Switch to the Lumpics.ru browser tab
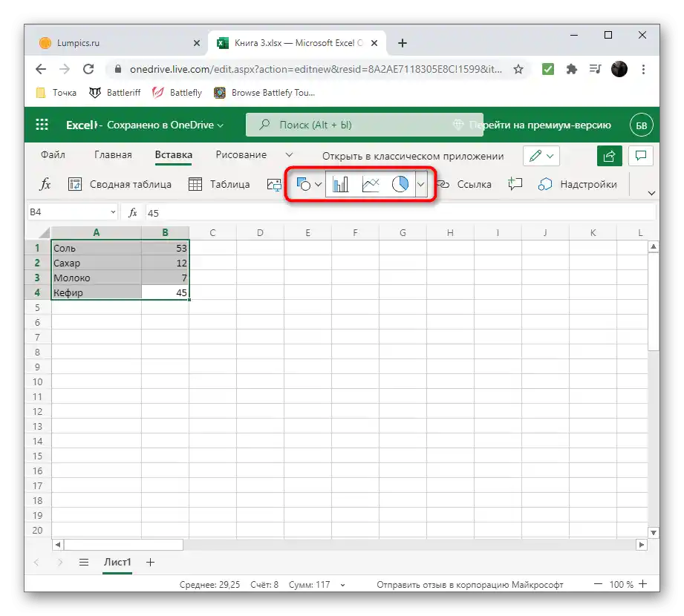 pos(116,43)
